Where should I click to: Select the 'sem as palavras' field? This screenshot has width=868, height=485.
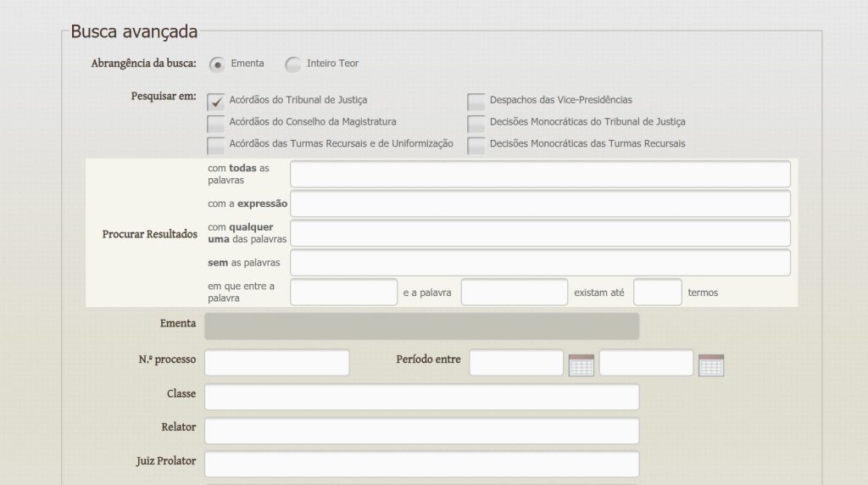point(540,262)
